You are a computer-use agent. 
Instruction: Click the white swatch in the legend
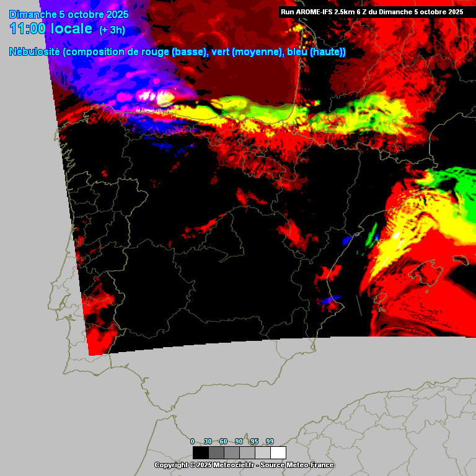pos(278,452)
